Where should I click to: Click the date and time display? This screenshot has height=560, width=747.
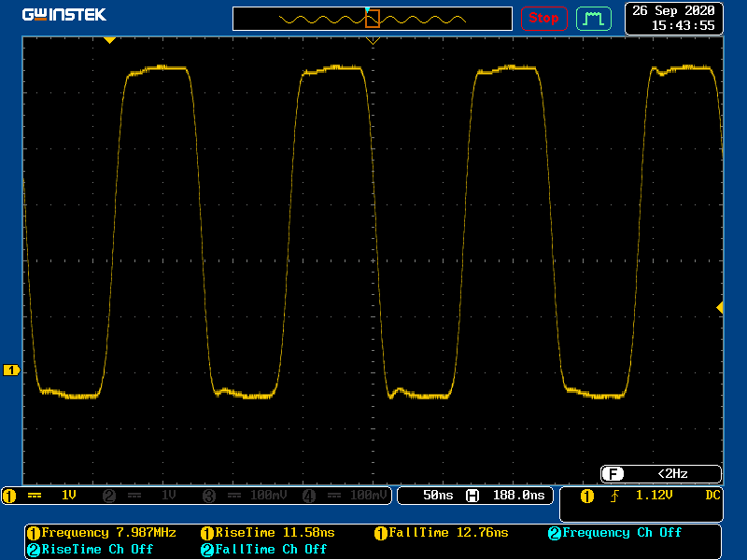(673, 18)
